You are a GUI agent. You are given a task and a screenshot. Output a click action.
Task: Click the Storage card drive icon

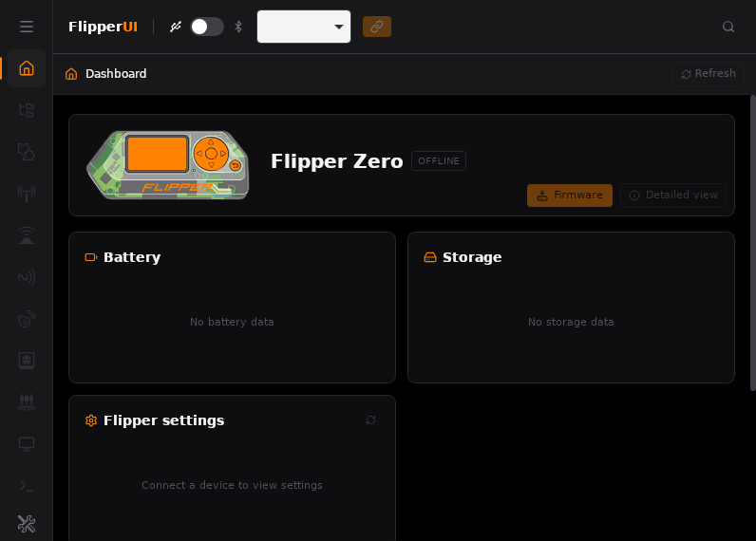click(x=430, y=257)
